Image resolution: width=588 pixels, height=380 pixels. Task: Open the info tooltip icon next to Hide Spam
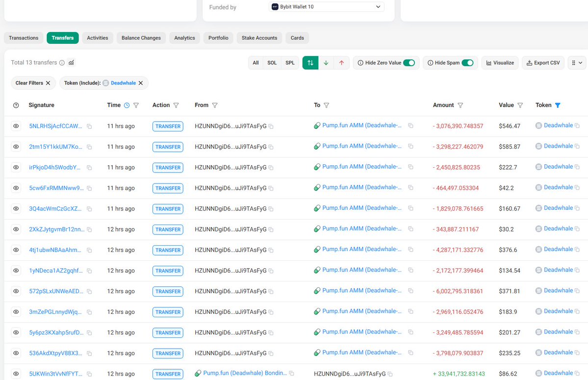tap(431, 63)
